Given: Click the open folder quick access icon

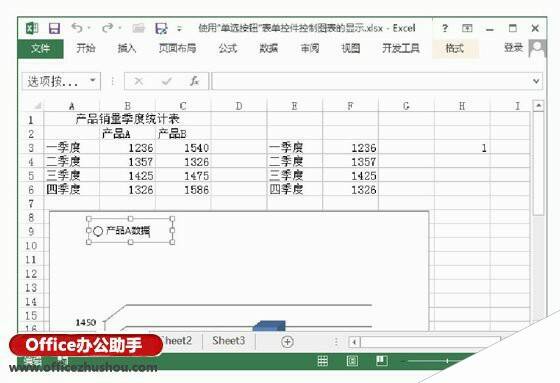Looking at the screenshot, I should (139, 28).
